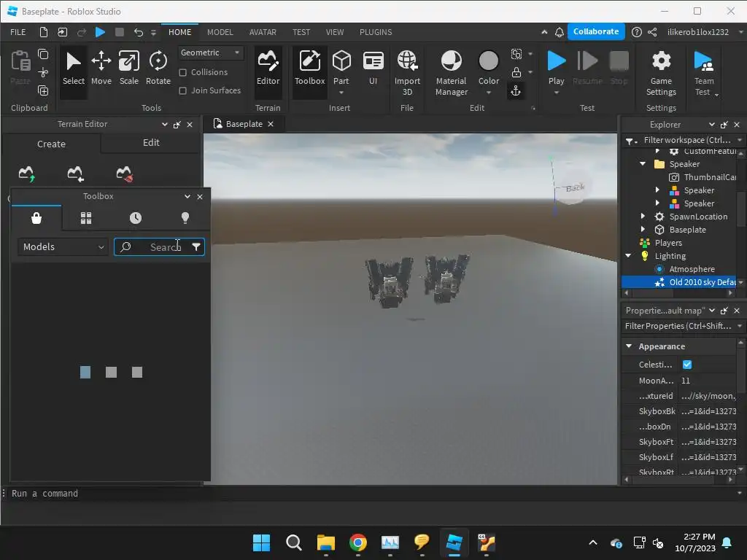Image resolution: width=747 pixels, height=560 pixels.
Task: Click the Color tool
Action: (488, 68)
